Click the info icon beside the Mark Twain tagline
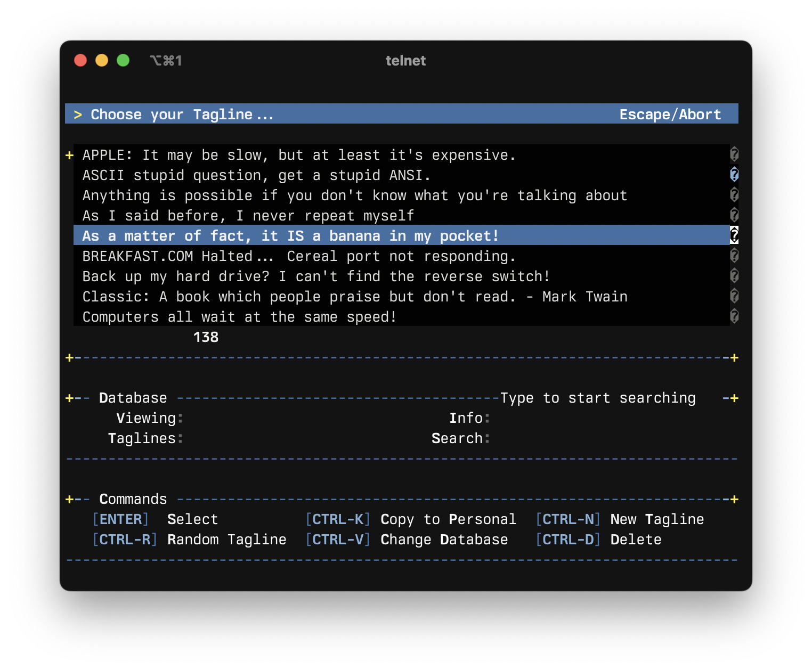 coord(734,296)
